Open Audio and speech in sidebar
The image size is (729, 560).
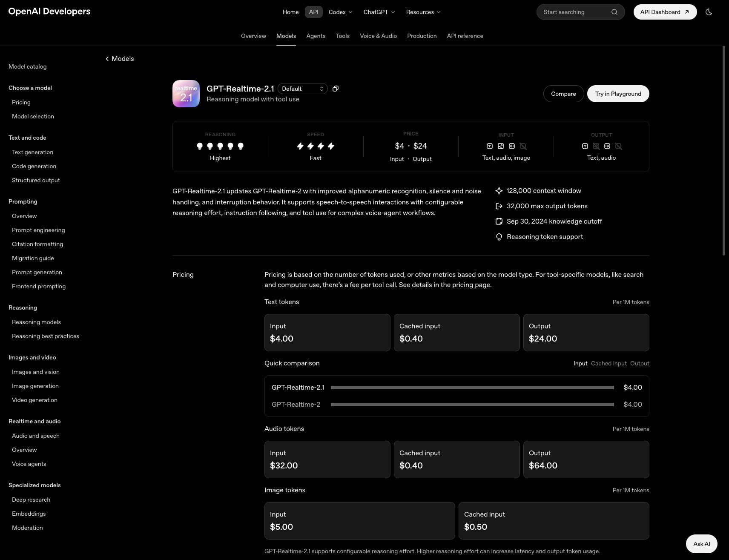(x=36, y=436)
